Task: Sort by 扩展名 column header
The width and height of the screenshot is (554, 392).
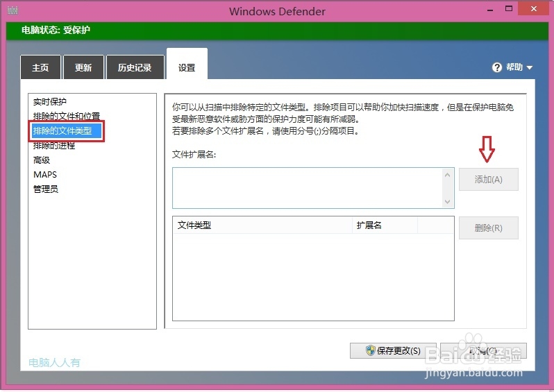Action: click(x=385, y=225)
